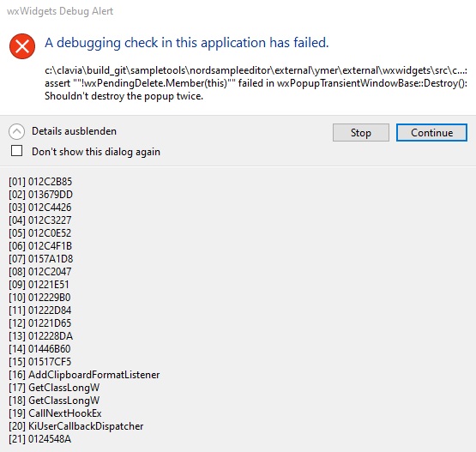Select stack frame [06] 012C4F1B
Viewport: 476px width, 452px height.
tap(40, 246)
